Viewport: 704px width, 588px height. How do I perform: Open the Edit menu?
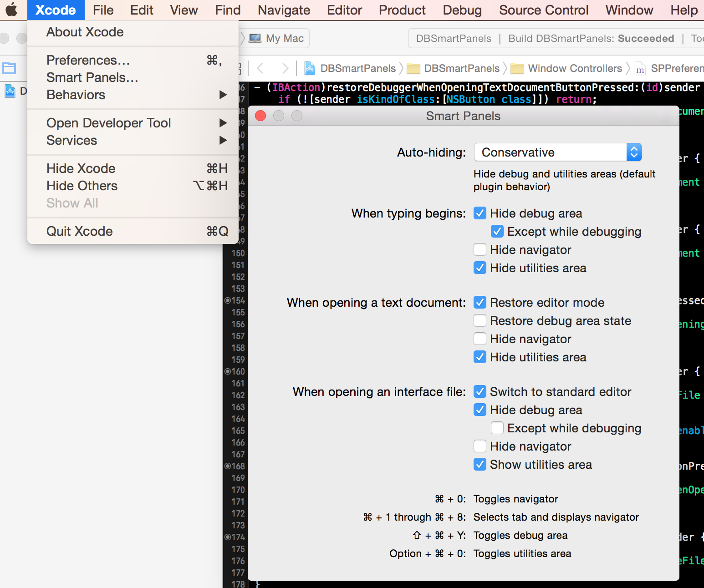click(x=142, y=10)
